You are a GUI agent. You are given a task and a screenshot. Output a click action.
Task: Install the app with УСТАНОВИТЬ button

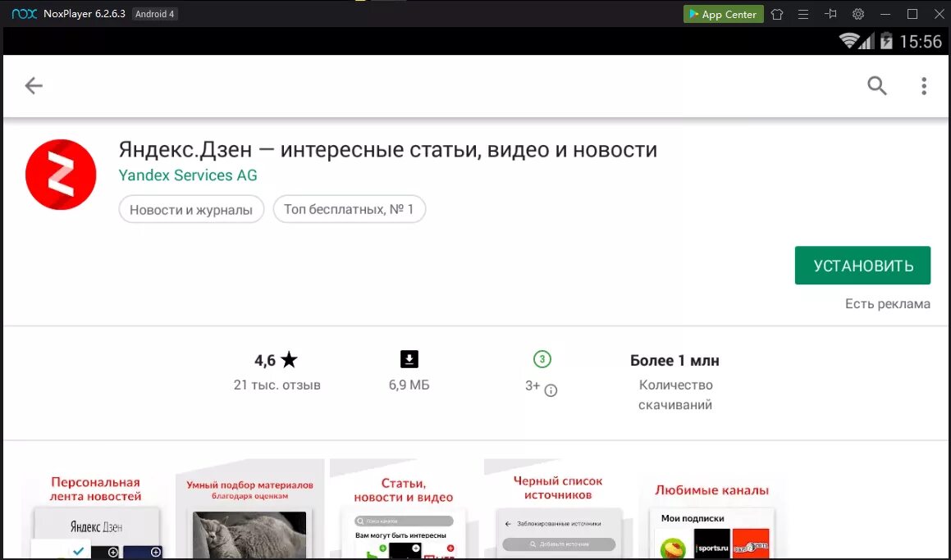[x=862, y=266]
